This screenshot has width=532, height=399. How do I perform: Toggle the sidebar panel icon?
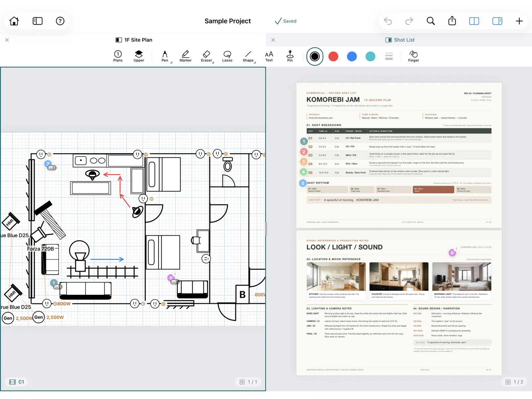pos(38,21)
